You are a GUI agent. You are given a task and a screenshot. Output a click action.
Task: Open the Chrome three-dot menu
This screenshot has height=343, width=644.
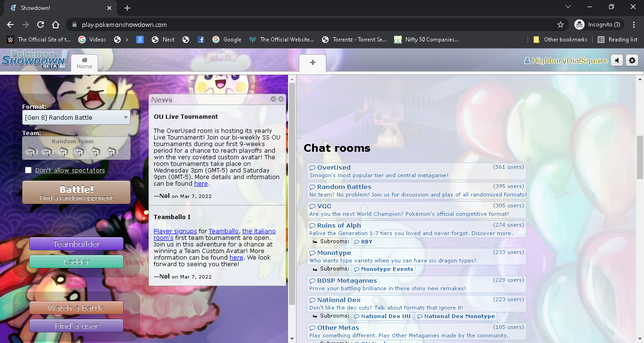tap(634, 24)
